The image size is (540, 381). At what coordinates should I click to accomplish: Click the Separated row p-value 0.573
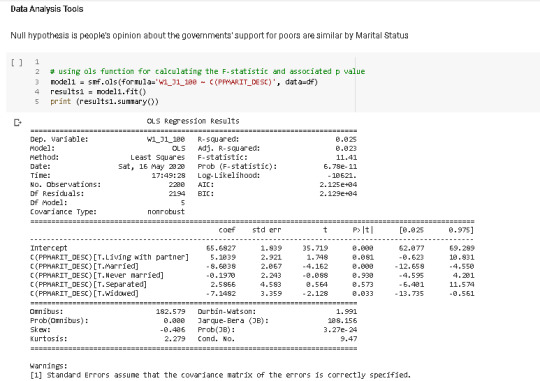363,284
